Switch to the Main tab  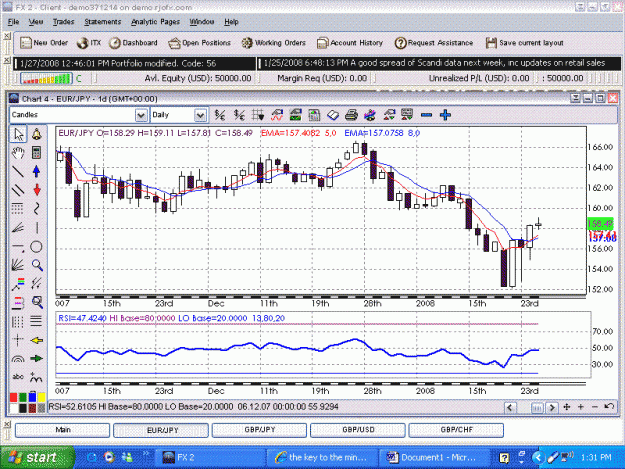click(62, 430)
